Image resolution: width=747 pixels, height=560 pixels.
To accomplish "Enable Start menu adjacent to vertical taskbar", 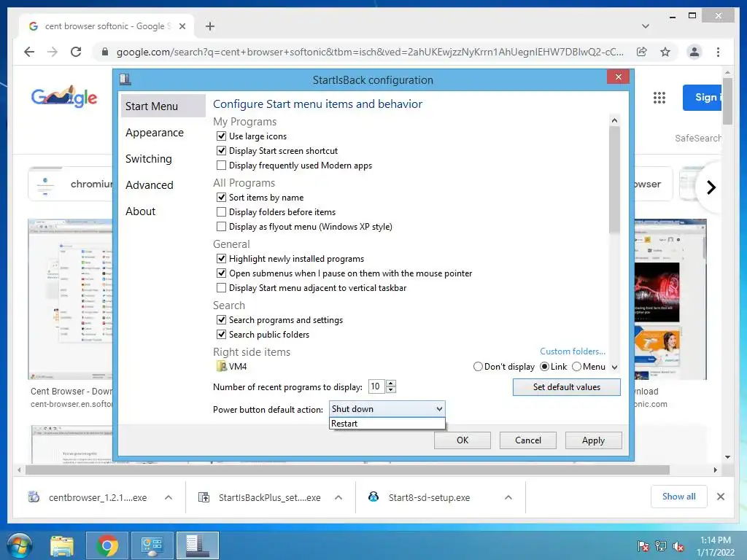I will click(x=221, y=288).
